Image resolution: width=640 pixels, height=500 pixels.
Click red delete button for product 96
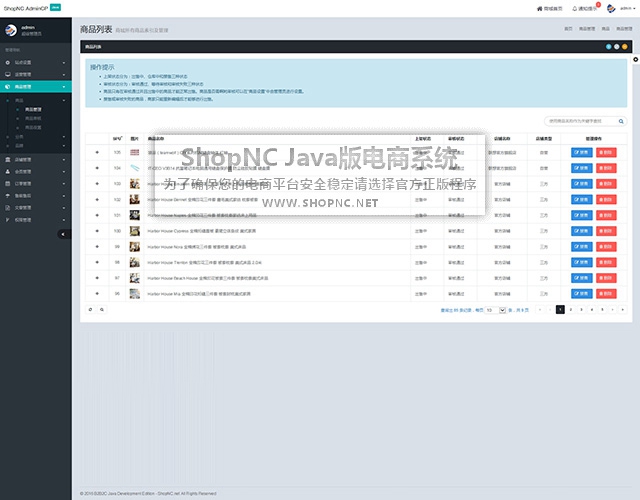[x=606, y=293]
